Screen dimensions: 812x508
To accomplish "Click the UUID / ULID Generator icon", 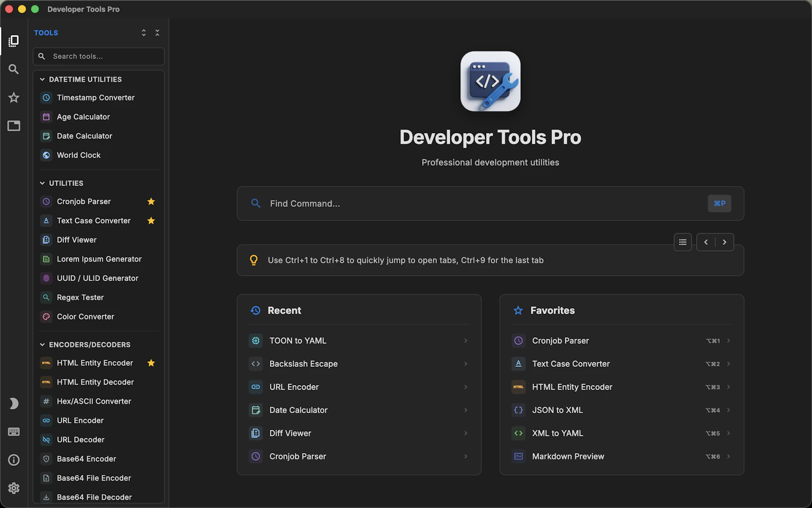I will [46, 278].
